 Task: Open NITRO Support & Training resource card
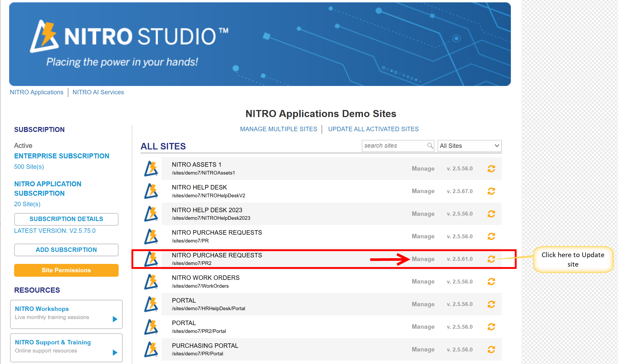tap(66, 348)
